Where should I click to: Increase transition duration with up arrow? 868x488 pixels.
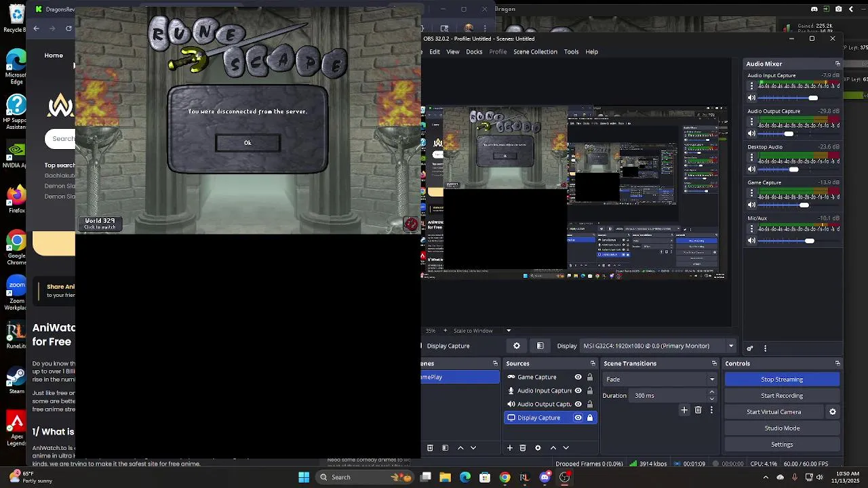[711, 392]
